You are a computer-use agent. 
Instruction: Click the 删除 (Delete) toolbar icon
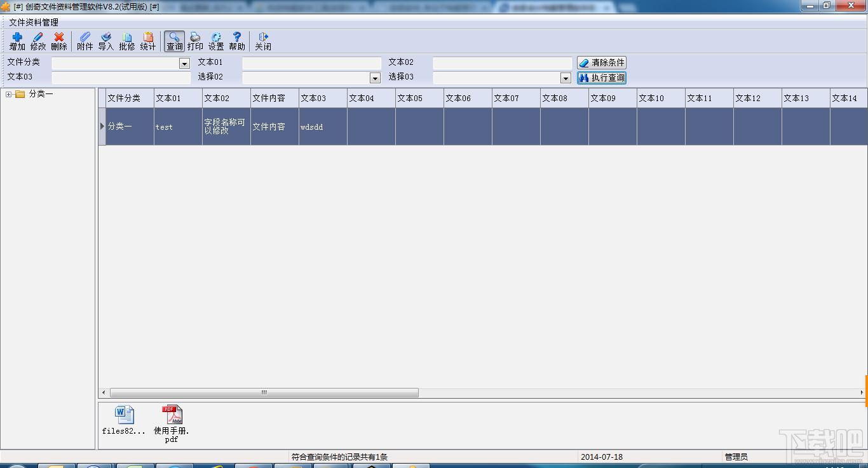point(59,41)
